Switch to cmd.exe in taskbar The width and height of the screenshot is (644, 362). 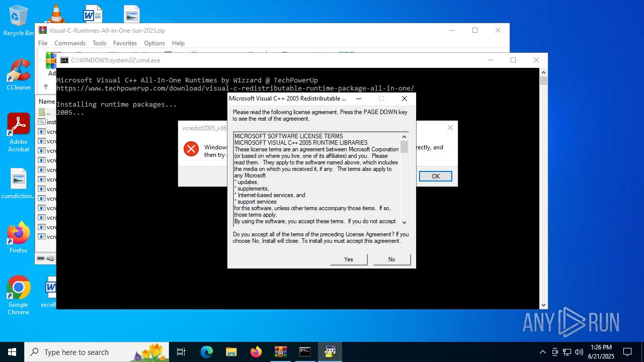[x=305, y=352]
